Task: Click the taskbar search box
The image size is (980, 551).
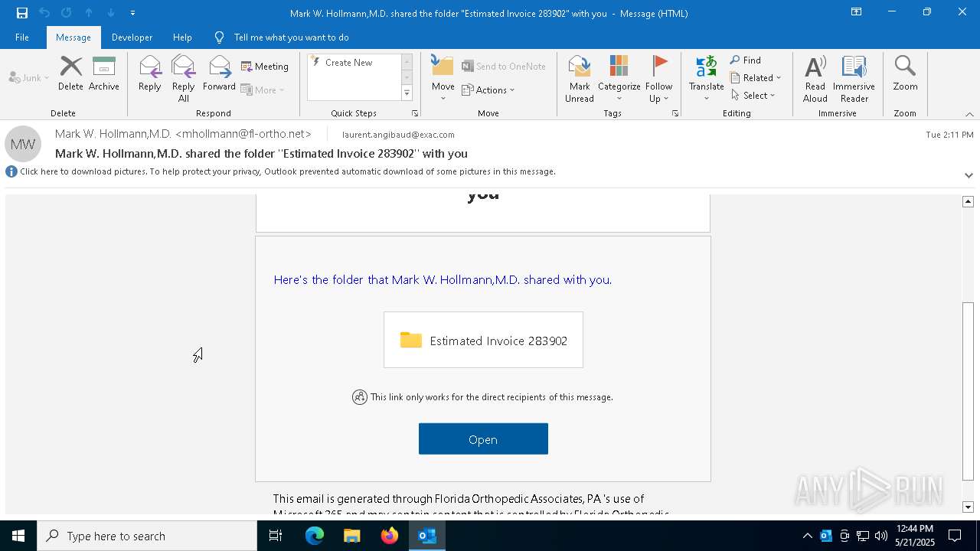Action: [147, 536]
